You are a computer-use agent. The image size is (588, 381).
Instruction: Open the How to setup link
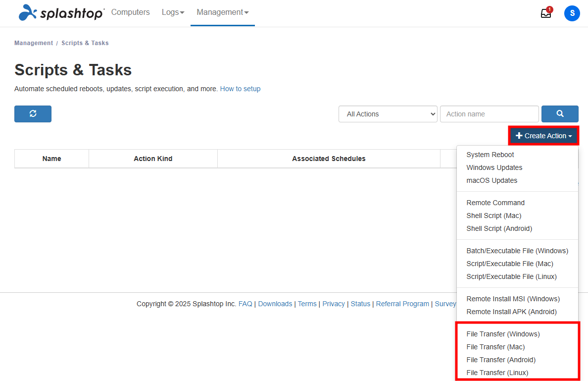click(240, 89)
